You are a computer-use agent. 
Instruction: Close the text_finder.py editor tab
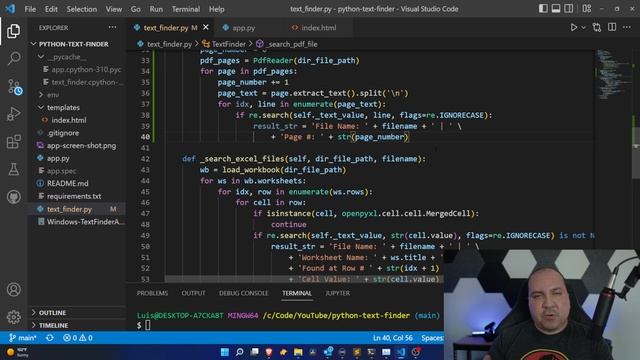tap(206, 27)
